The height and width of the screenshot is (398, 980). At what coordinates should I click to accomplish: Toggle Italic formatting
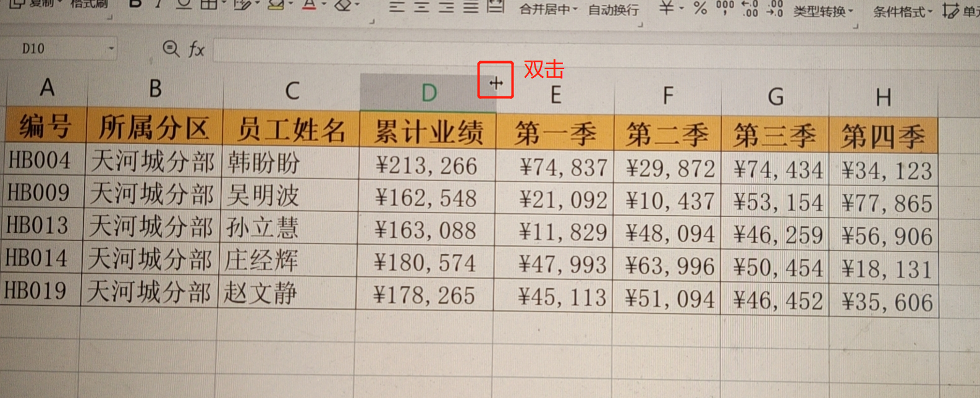coord(159,4)
